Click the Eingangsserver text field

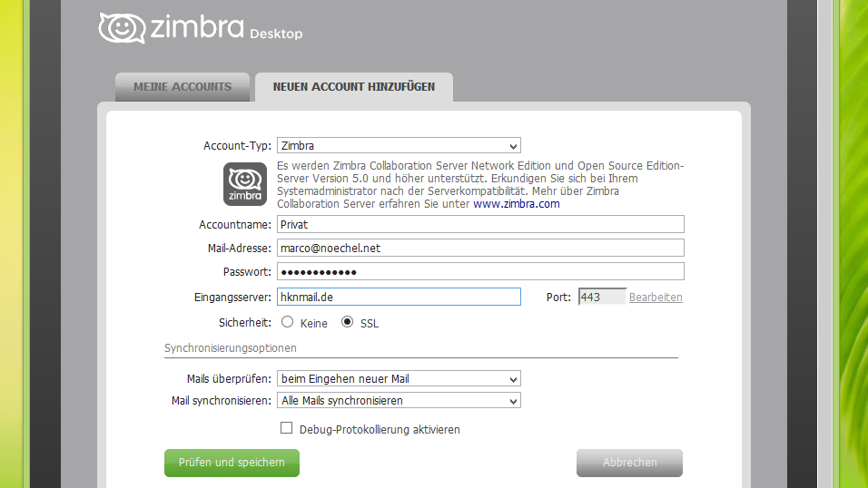399,297
